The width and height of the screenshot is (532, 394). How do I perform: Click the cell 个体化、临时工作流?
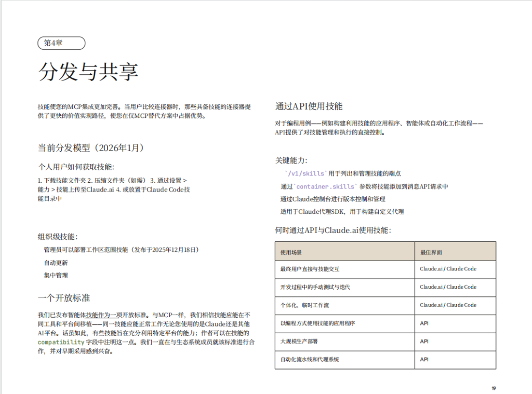[x=345, y=306]
